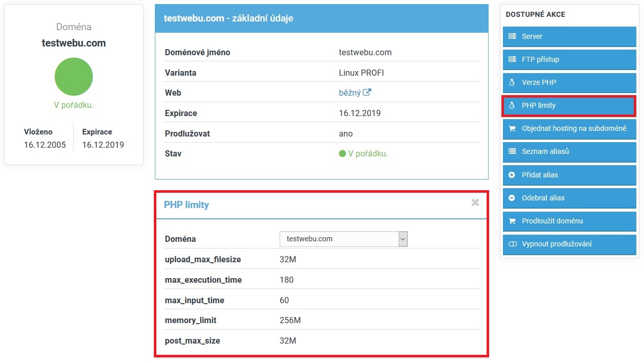Click the cart icon beside Prodloužit doménu

[512, 221]
